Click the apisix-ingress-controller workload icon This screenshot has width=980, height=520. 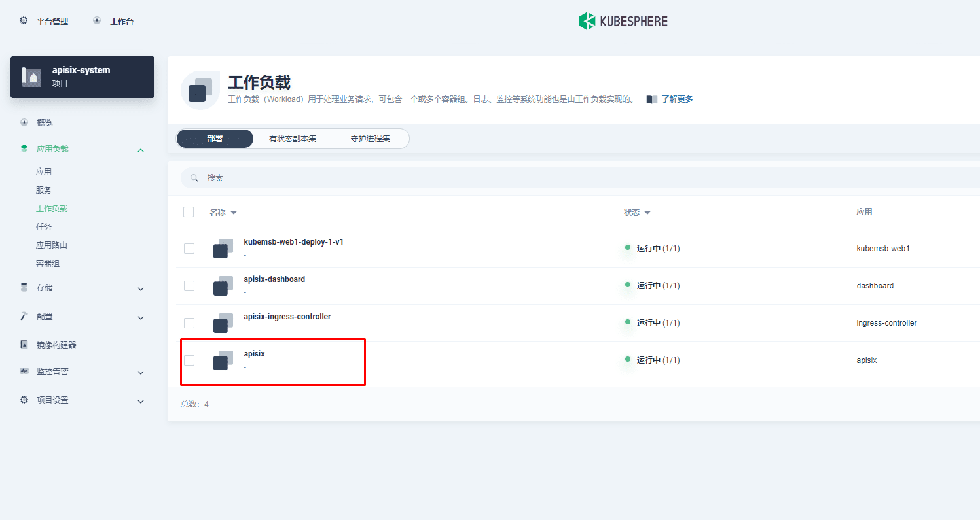223,323
